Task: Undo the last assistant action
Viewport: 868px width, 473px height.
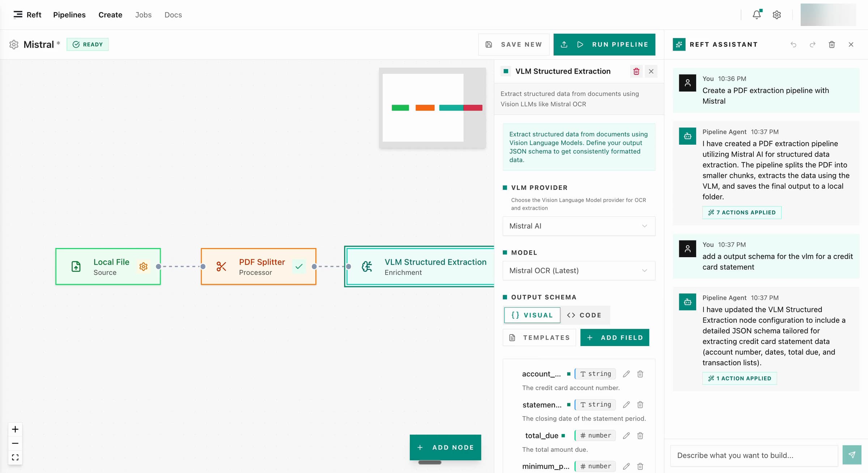Action: point(793,44)
